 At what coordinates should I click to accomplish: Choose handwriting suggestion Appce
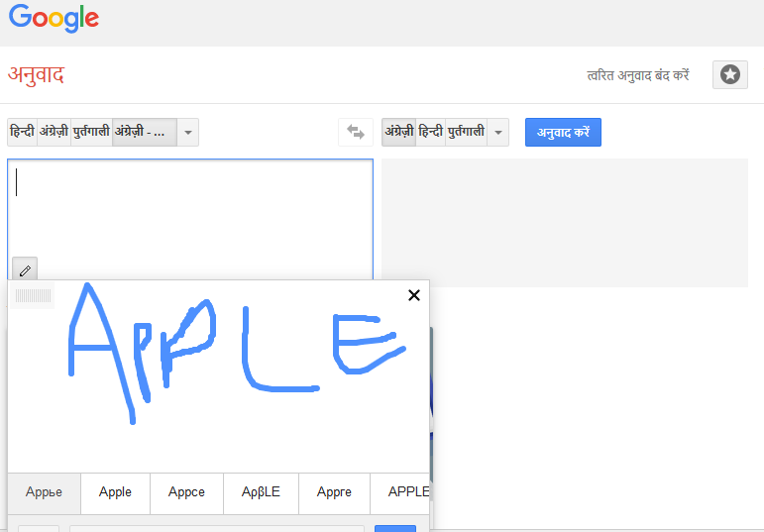[186, 492]
